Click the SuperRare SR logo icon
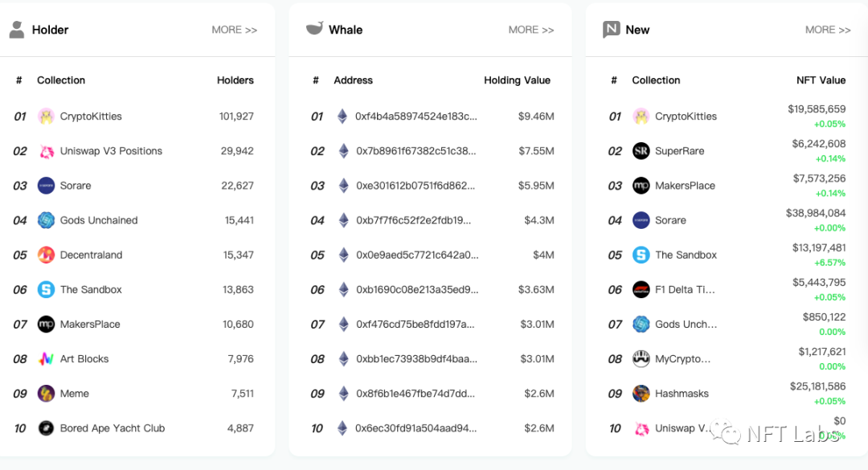 pyautogui.click(x=641, y=151)
